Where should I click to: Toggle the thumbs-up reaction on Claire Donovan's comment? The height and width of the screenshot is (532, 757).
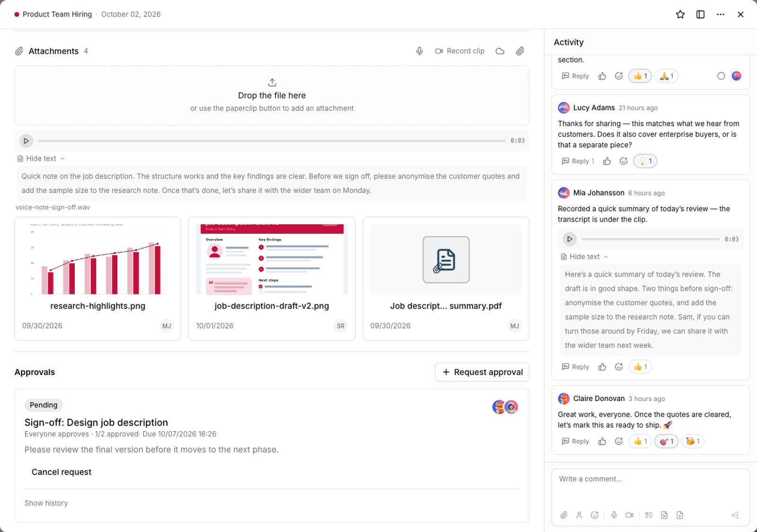tap(640, 441)
